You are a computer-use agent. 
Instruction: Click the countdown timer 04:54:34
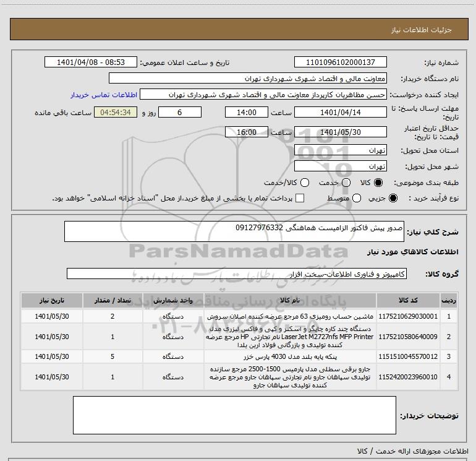(x=116, y=112)
